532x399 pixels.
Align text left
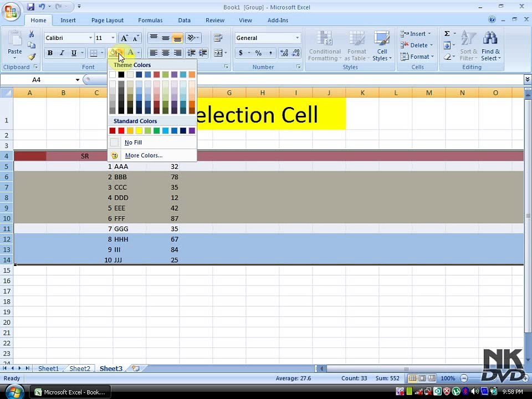point(154,53)
